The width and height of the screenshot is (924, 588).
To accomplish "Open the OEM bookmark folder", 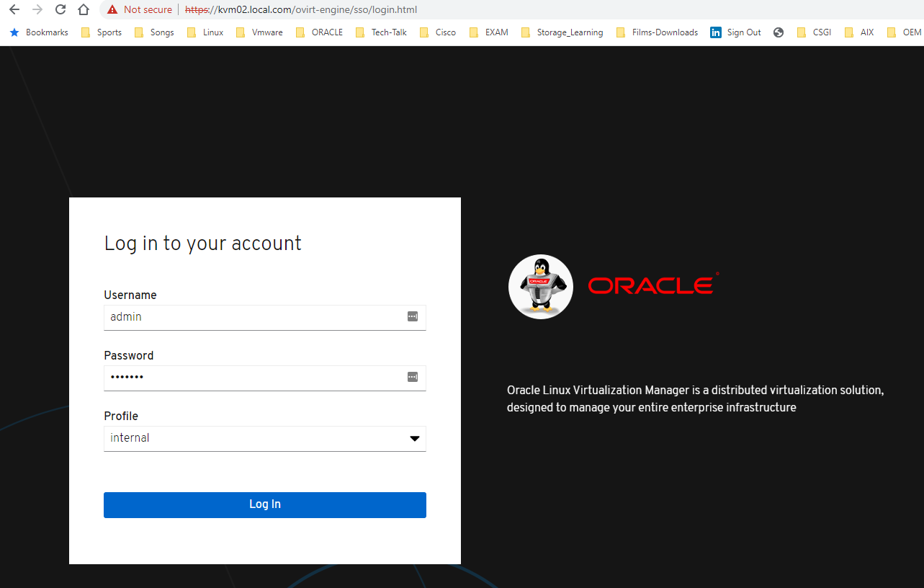I will pyautogui.click(x=905, y=32).
